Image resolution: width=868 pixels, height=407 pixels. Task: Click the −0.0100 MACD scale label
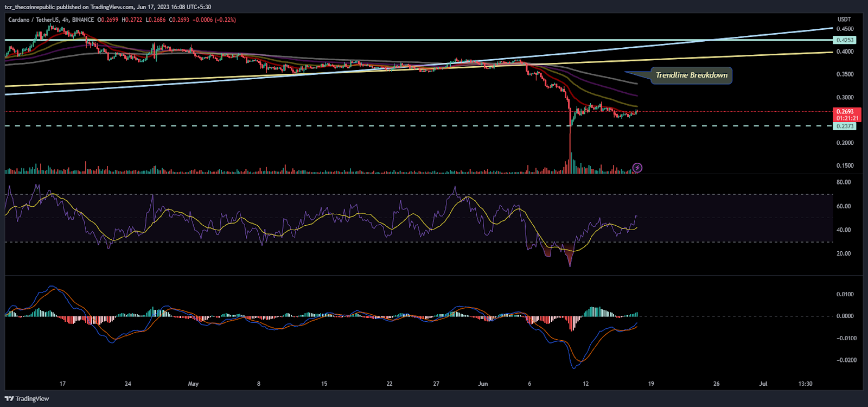(846, 338)
